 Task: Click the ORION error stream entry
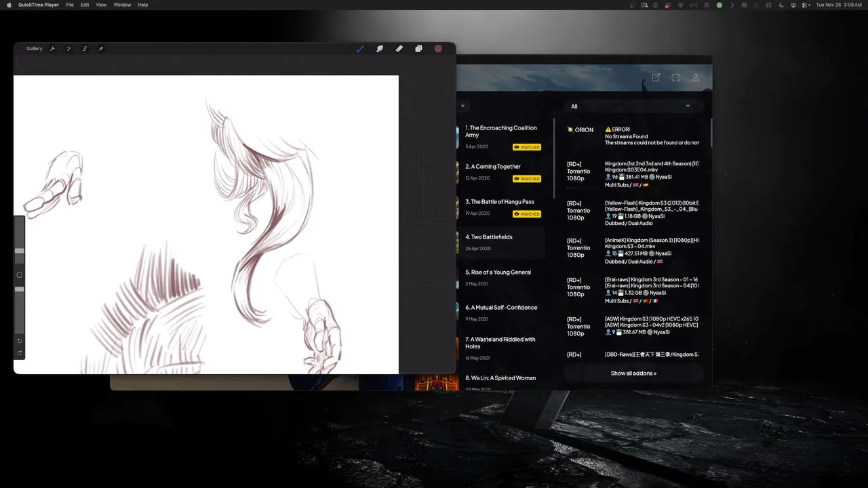(x=633, y=136)
